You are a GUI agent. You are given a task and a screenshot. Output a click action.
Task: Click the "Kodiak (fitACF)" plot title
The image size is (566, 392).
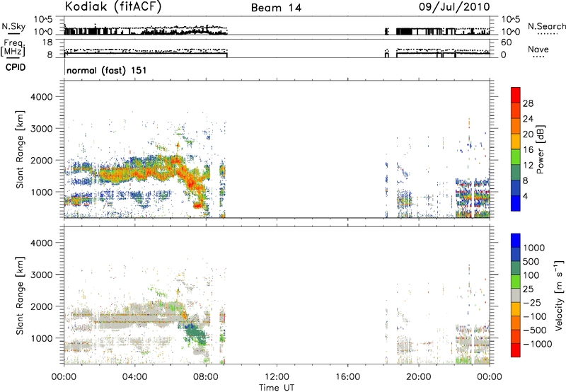click(112, 6)
